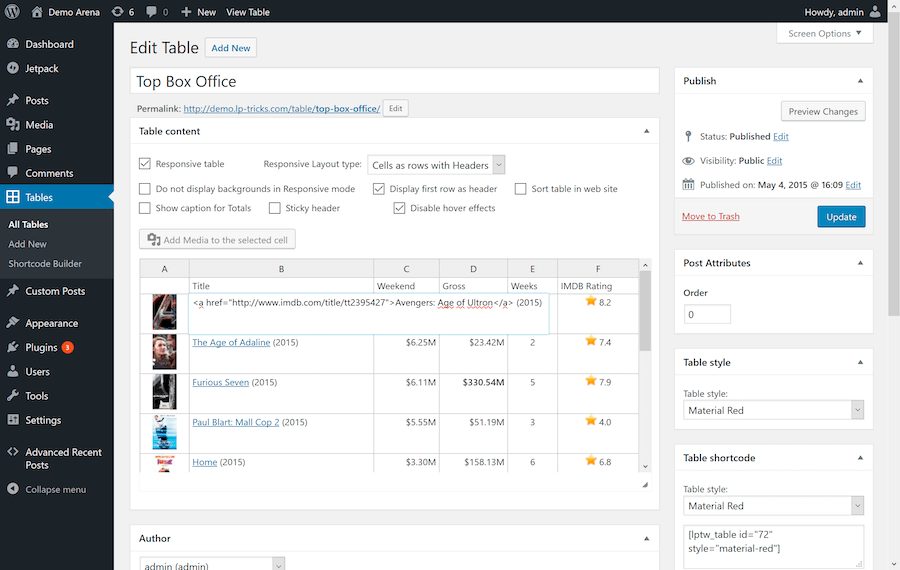Toggle Disable hover effects checkbox

pos(399,208)
